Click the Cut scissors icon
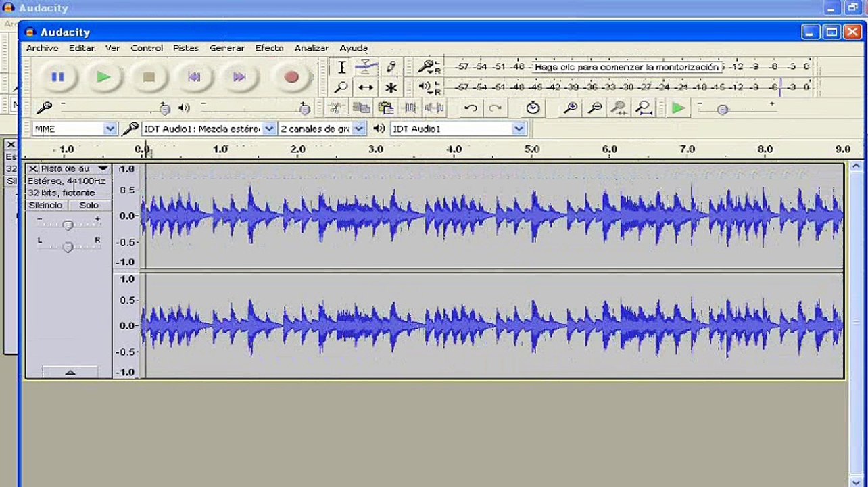The height and width of the screenshot is (487, 868). (335, 108)
